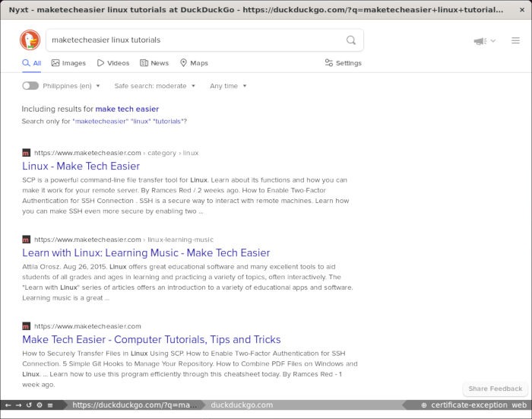This screenshot has height=419, width=532.
Task: Click duckduckgo.com tab in status bar
Action: tap(242, 405)
